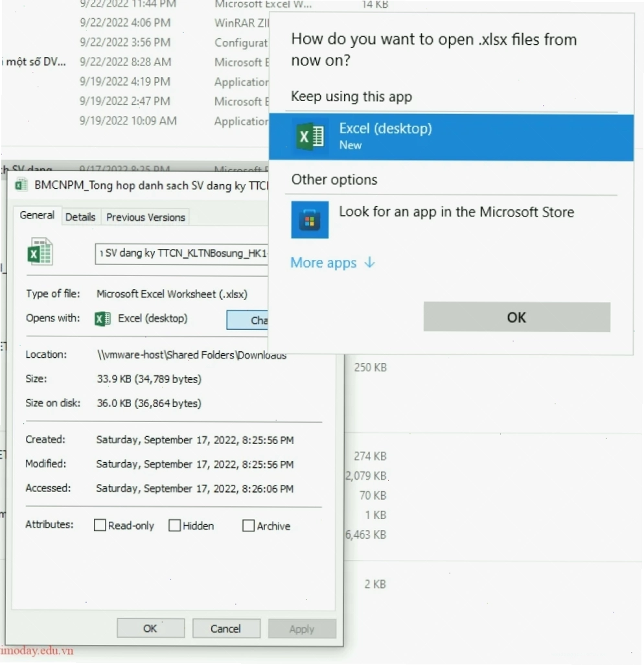Click the Apply button
644x665 pixels.
point(302,629)
